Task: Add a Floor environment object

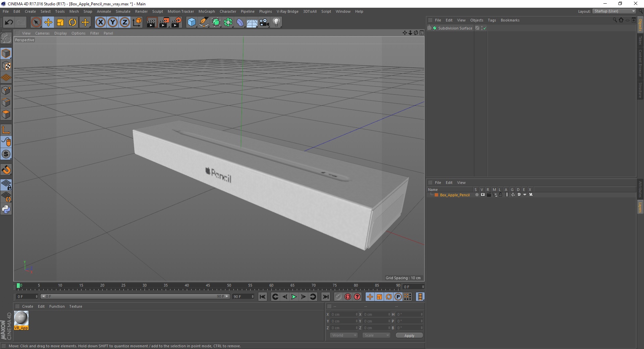Action: [x=252, y=22]
